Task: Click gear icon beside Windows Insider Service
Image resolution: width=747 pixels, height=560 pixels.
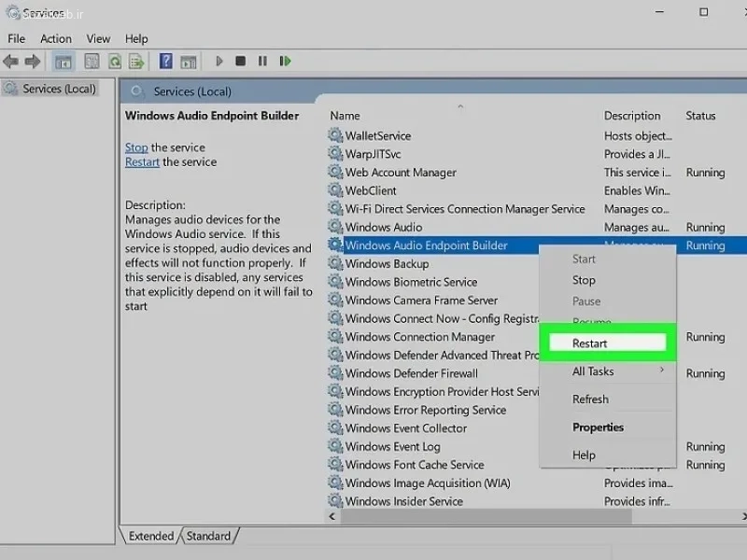Action: 335,500
